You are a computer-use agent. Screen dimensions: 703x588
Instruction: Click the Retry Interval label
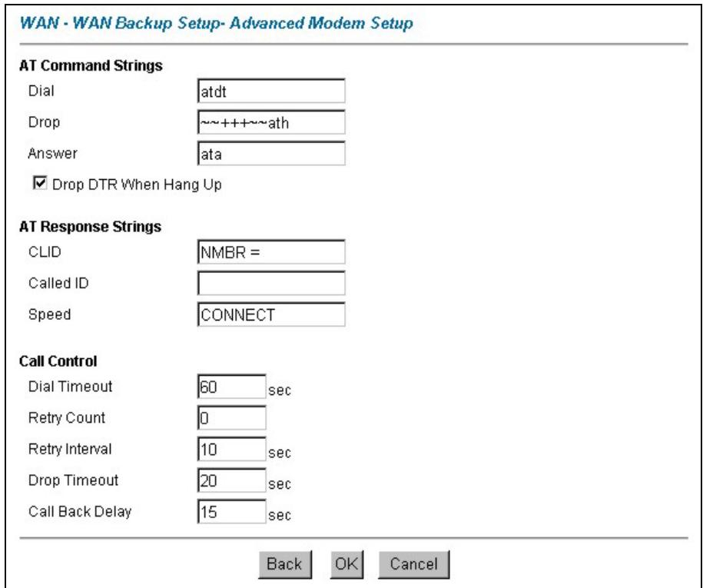pos(70,449)
